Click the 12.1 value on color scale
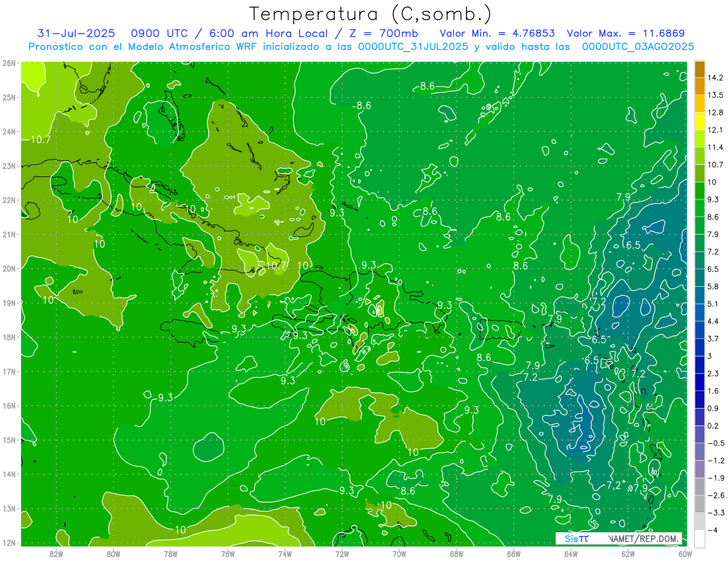 pos(715,130)
